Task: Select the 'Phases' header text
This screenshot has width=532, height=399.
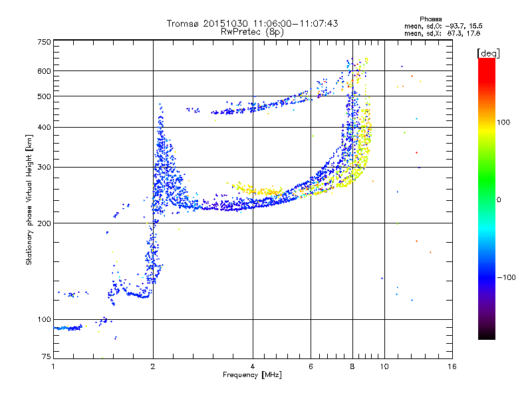Action: pyautogui.click(x=430, y=19)
